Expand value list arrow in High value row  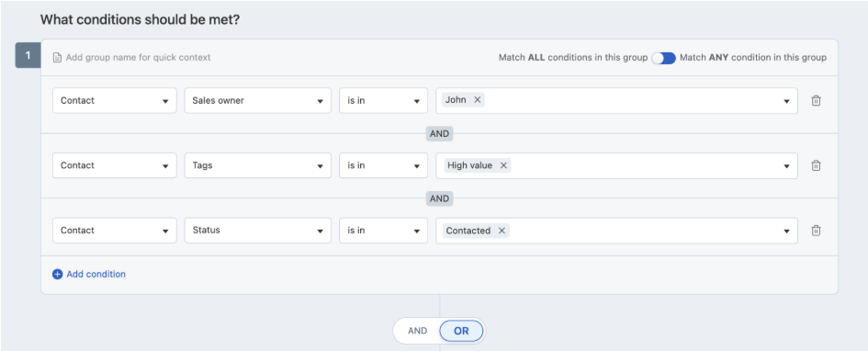pos(786,166)
